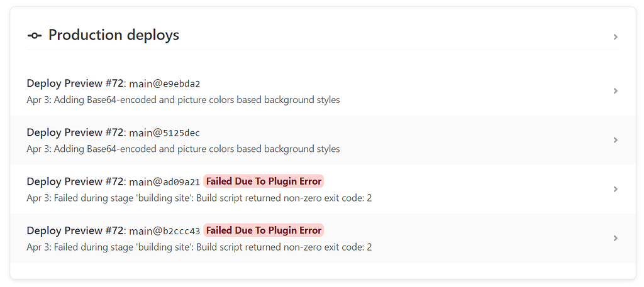Open the Production deploys heading
The width and height of the screenshot is (644, 287).
tap(114, 35)
